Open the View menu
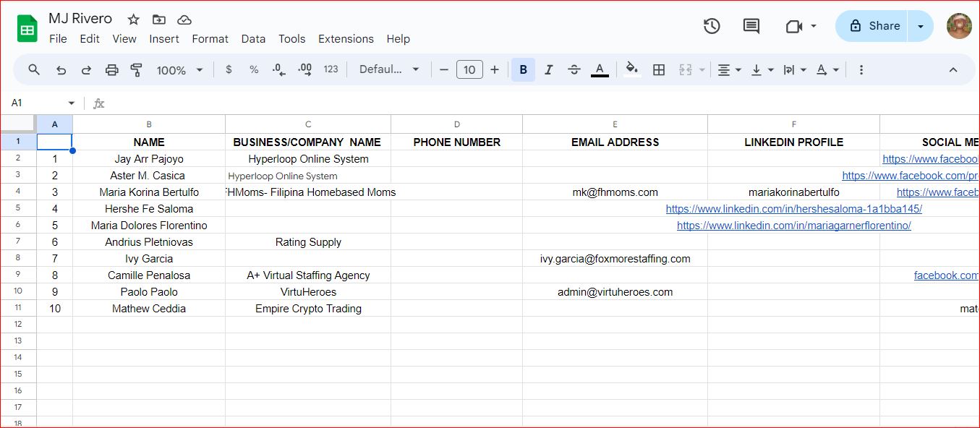Image resolution: width=980 pixels, height=428 pixels. (124, 39)
